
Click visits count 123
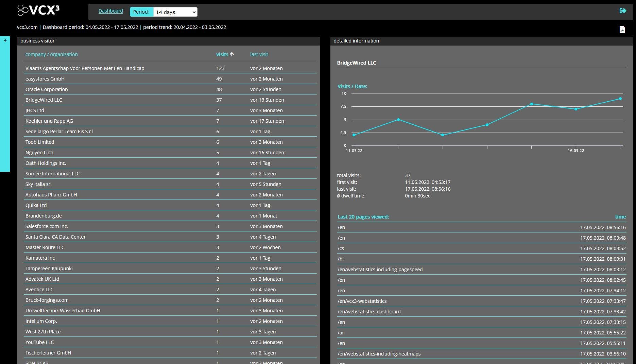220,68
